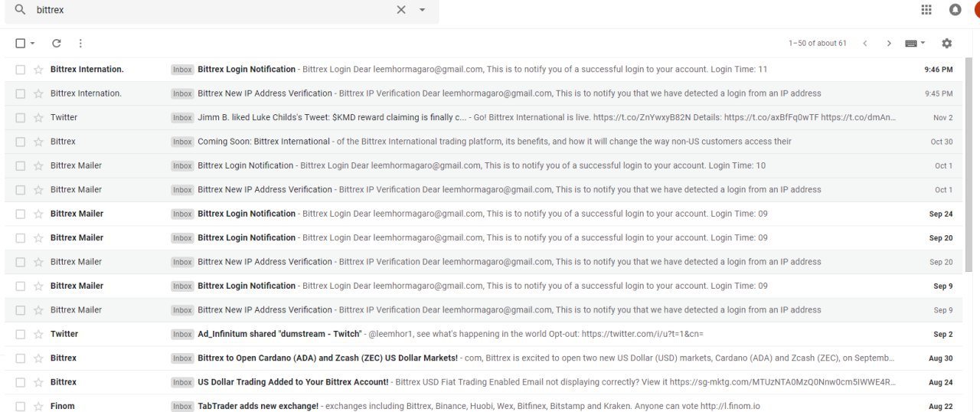The image size is (980, 412).
Task: Tick the Nov 2 Twitter email checkbox
Action: 21,118
